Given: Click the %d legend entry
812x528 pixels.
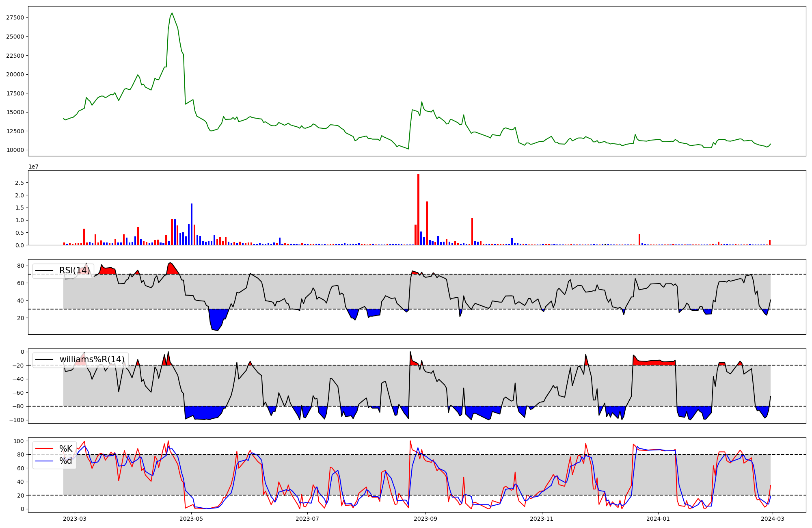Looking at the screenshot, I should (66, 461).
